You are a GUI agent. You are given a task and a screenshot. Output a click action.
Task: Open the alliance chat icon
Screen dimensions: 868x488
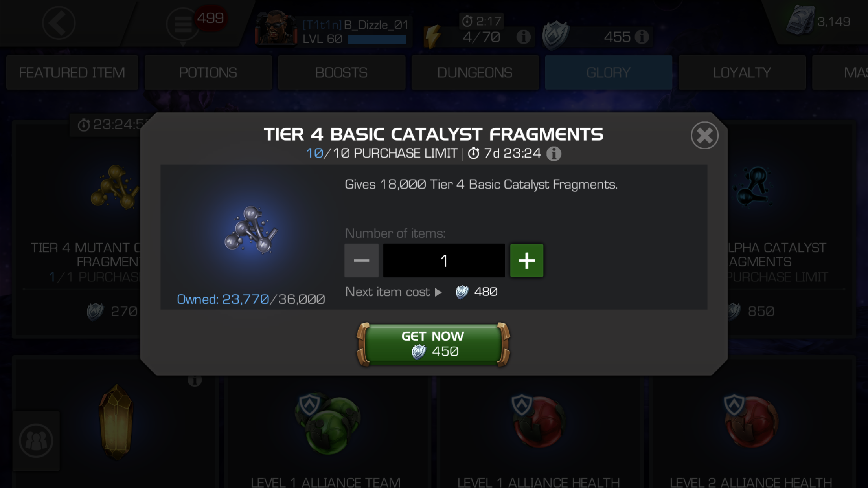pyautogui.click(x=36, y=440)
